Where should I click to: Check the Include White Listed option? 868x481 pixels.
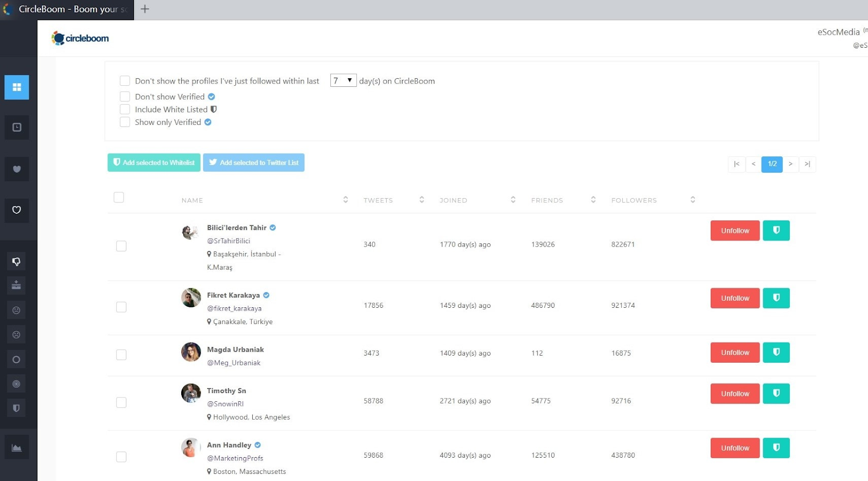(125, 109)
